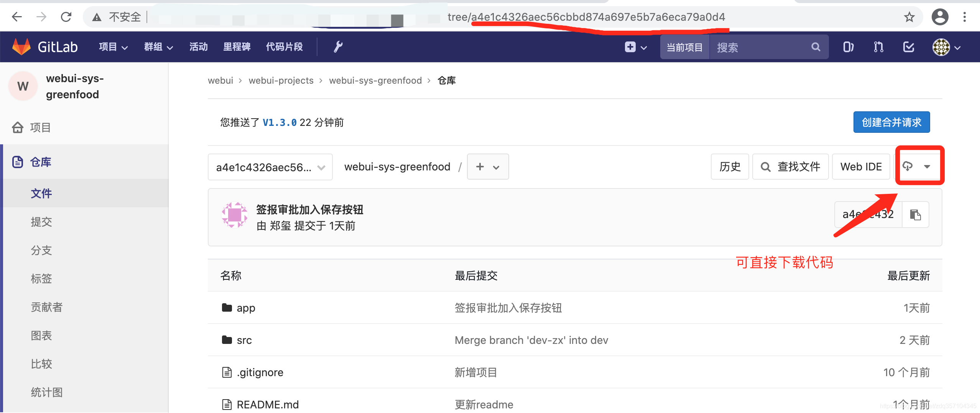Screen dimensions: 980x413
Task: Open the 项目 dropdown in top navbar
Action: (113, 47)
